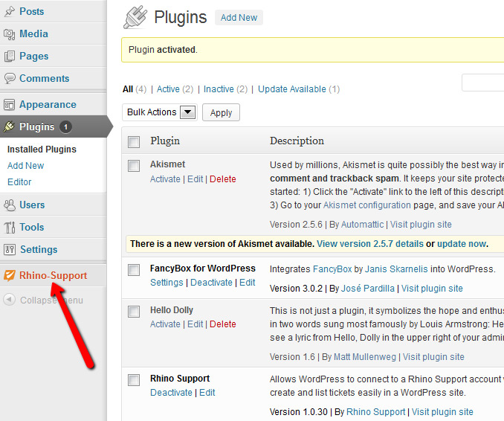Check the Akismet plugin checkbox
504x421 pixels.
coord(134,166)
